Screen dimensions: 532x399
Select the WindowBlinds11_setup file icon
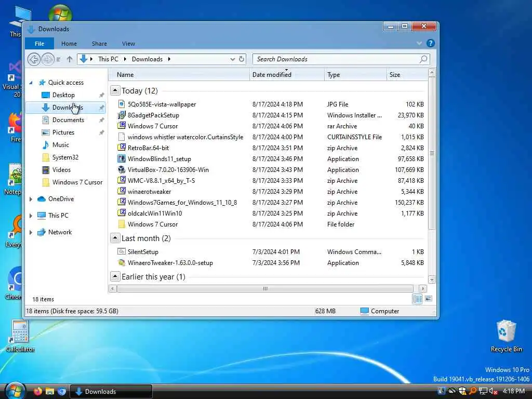pos(122,158)
